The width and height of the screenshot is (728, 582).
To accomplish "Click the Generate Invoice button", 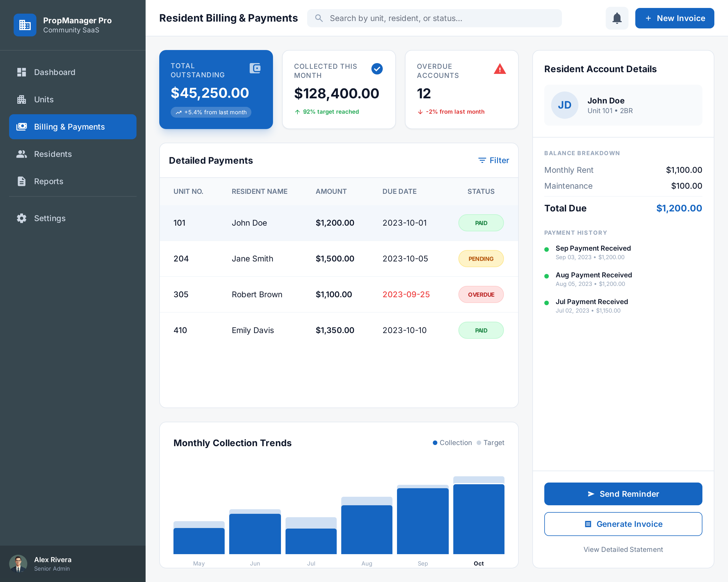I will pyautogui.click(x=623, y=524).
